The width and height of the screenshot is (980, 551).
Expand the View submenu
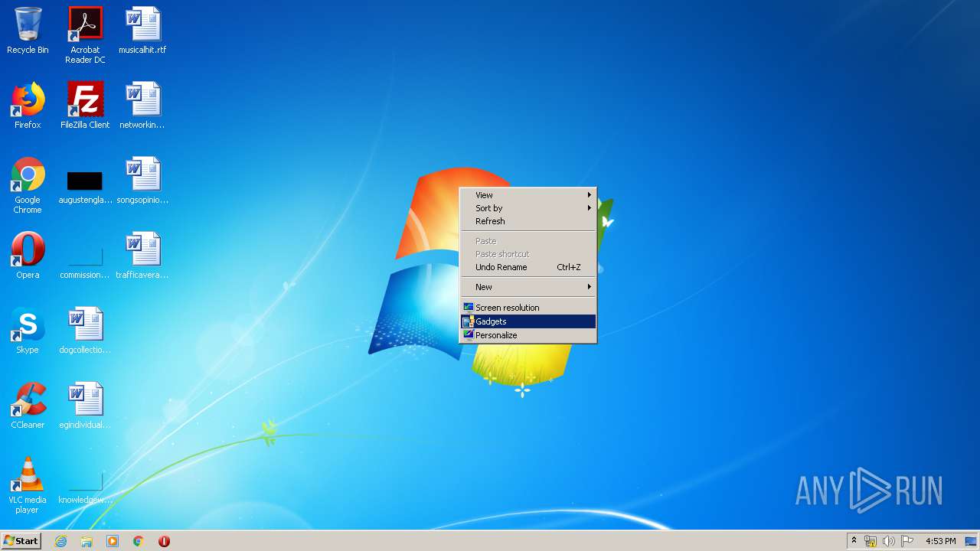528,195
